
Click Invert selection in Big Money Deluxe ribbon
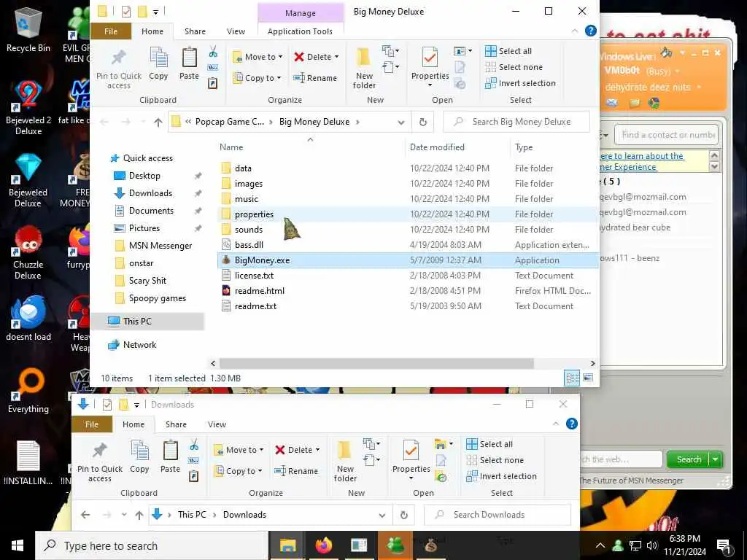520,83
